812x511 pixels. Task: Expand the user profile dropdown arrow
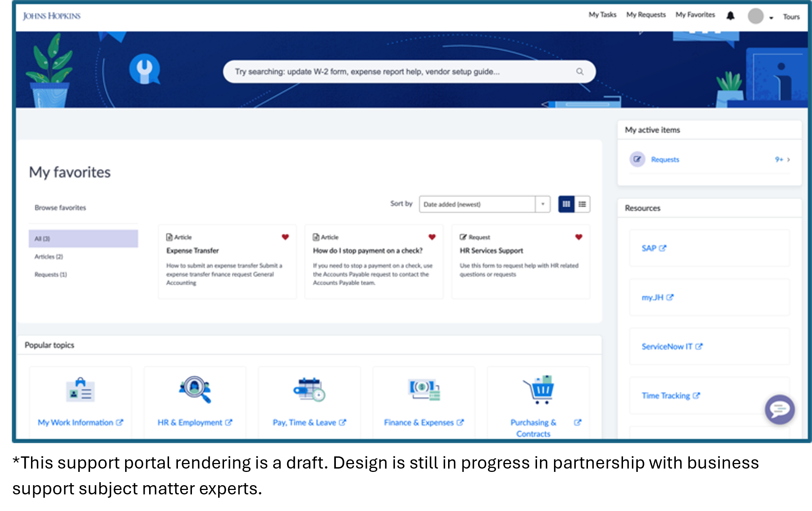[x=771, y=17]
